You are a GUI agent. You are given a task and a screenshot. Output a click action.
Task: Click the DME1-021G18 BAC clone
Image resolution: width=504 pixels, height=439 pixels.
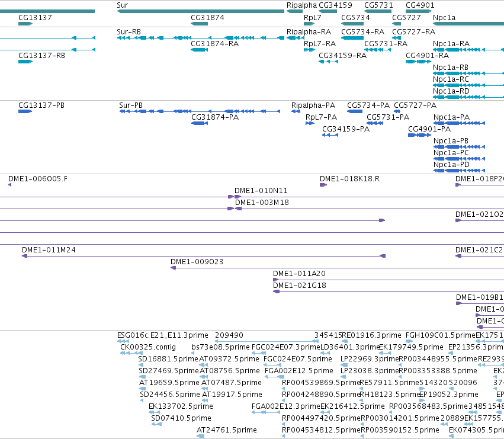389,291
